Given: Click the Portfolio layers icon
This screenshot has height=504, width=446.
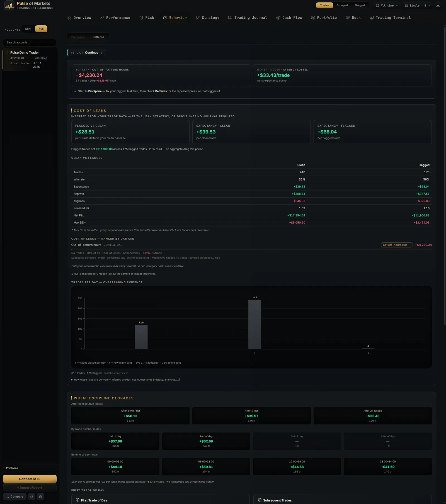Looking at the screenshot, I should click(313, 18).
